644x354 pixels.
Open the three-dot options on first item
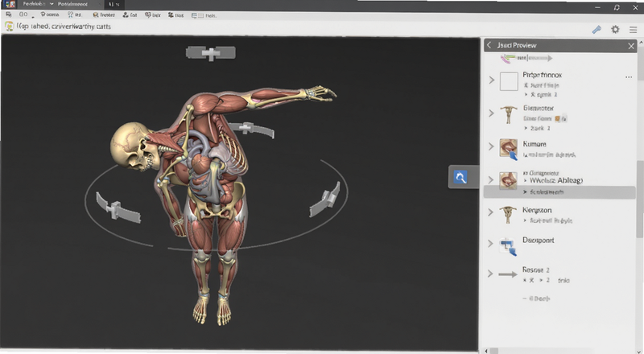pyautogui.click(x=629, y=77)
